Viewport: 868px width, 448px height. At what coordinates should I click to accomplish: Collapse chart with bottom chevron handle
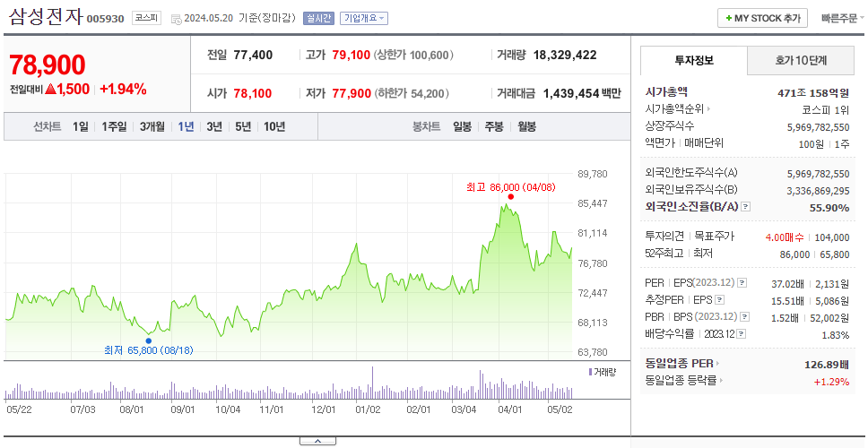tap(317, 441)
